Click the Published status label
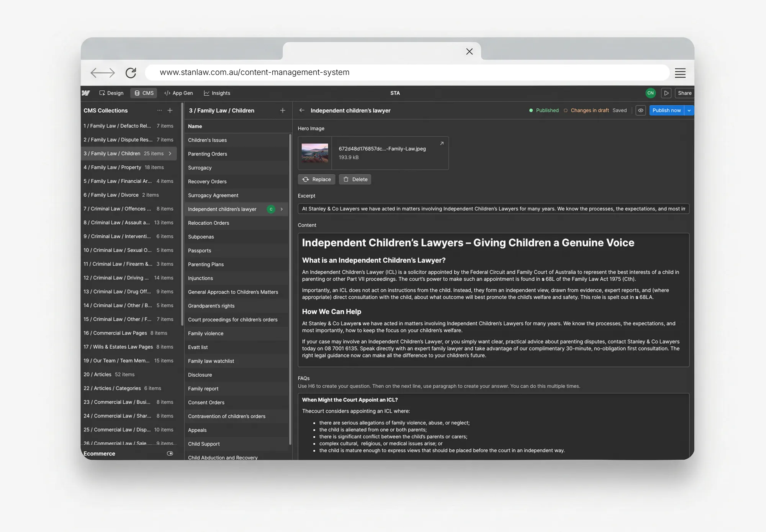Screen dimensions: 766x532 click(547, 110)
